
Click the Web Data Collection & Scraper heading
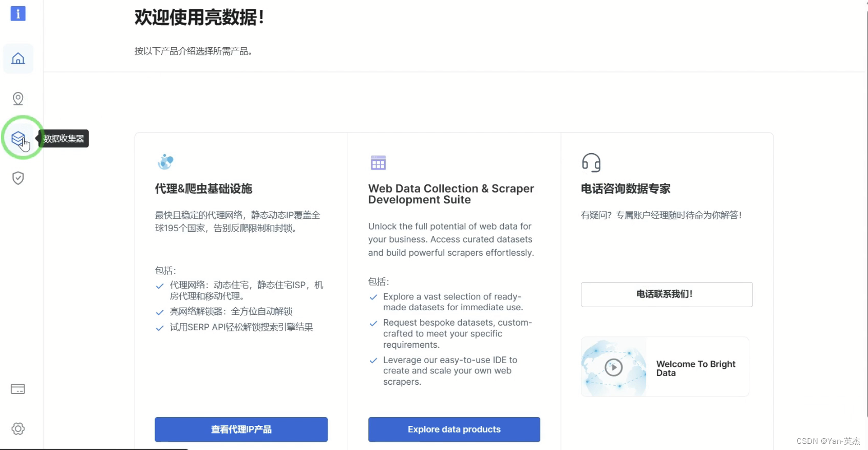451,194
